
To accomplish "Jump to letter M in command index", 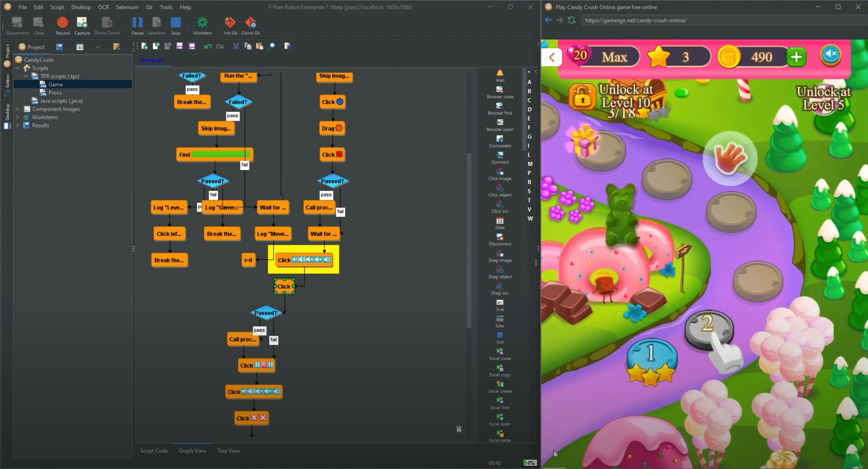I will pos(530,164).
